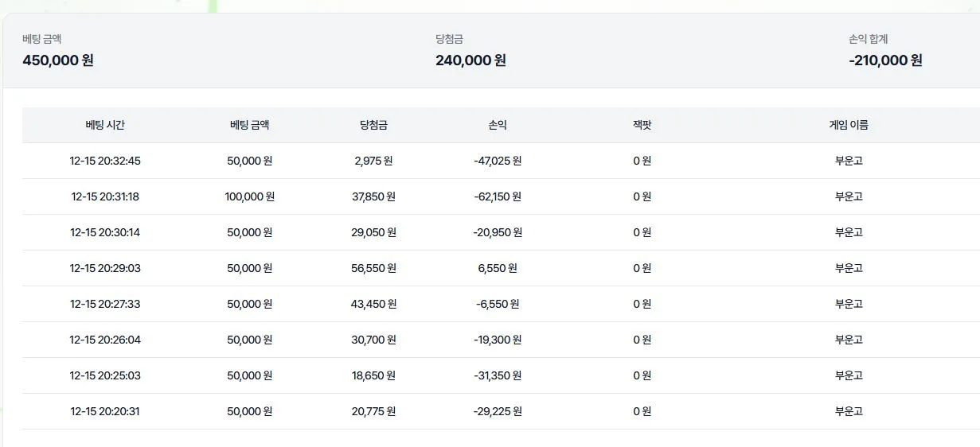The height and width of the screenshot is (447, 980).
Task: Select the row timestamped 12-15 20:27:33
Action: [x=501, y=304]
